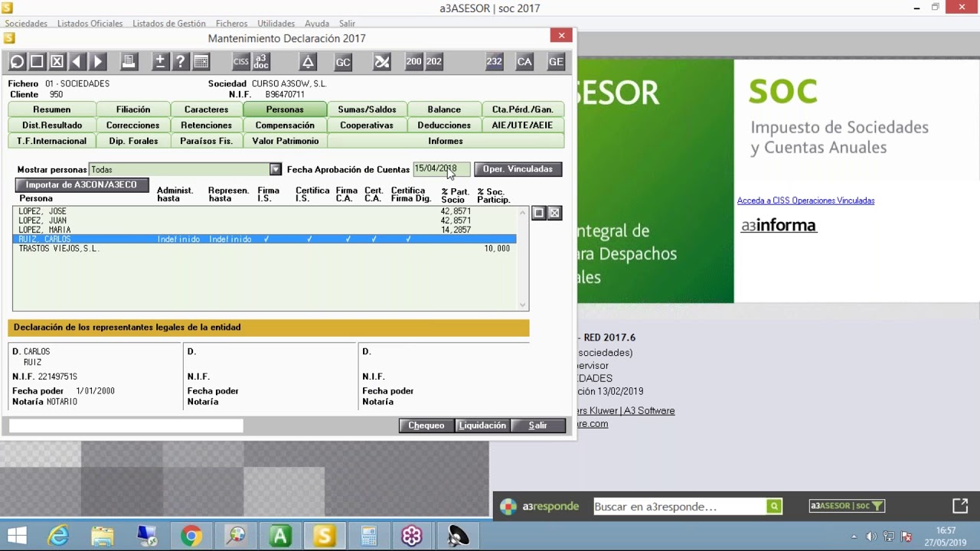Screen dimensions: 980x551
Task: Click the a3ASESOR soc filter icon
Action: pyautogui.click(x=847, y=506)
